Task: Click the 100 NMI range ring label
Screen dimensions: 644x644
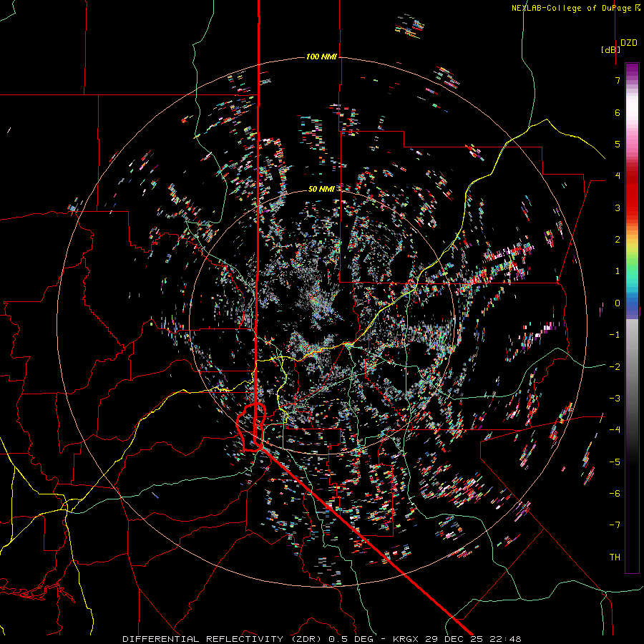Action: coord(321,57)
